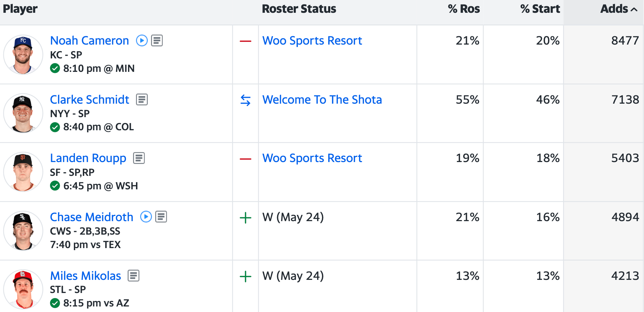Sort by the % Ros column header

point(464,9)
